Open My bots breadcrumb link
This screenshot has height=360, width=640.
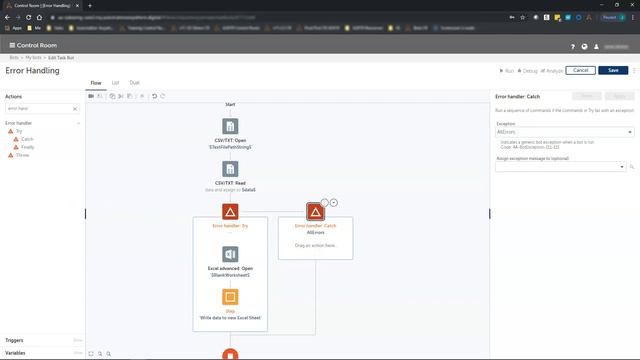click(x=33, y=58)
